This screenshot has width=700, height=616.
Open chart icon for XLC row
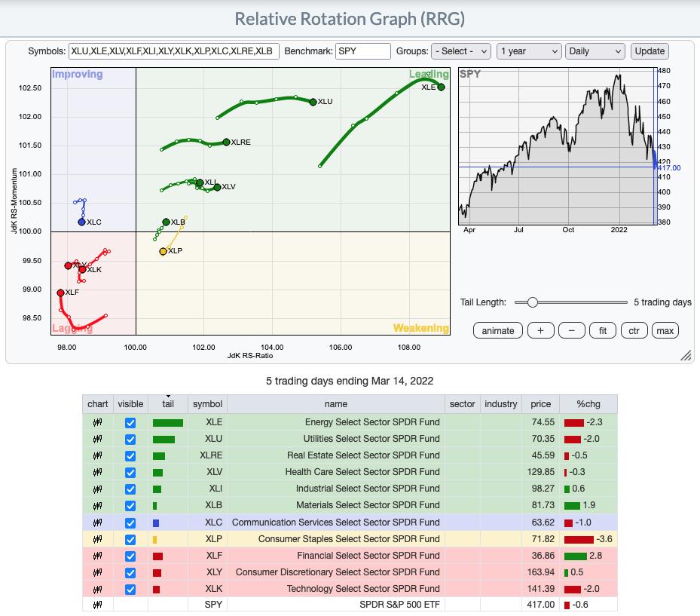pos(97,523)
